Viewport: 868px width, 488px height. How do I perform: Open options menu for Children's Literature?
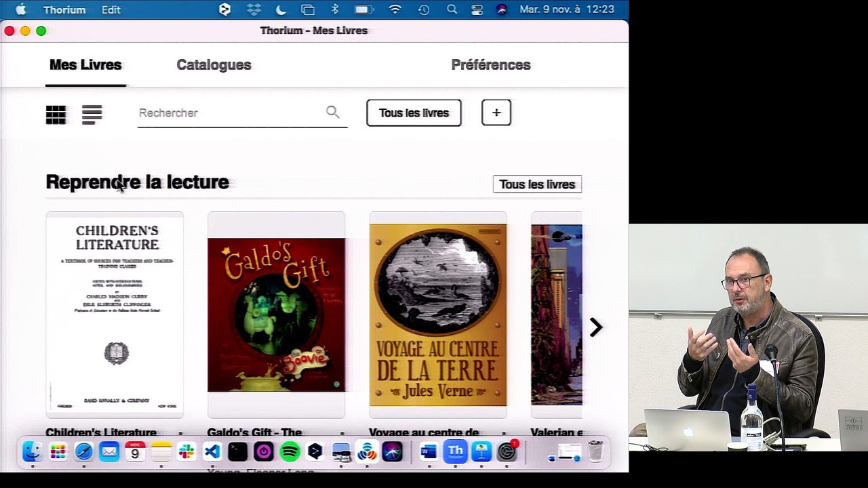click(x=180, y=432)
